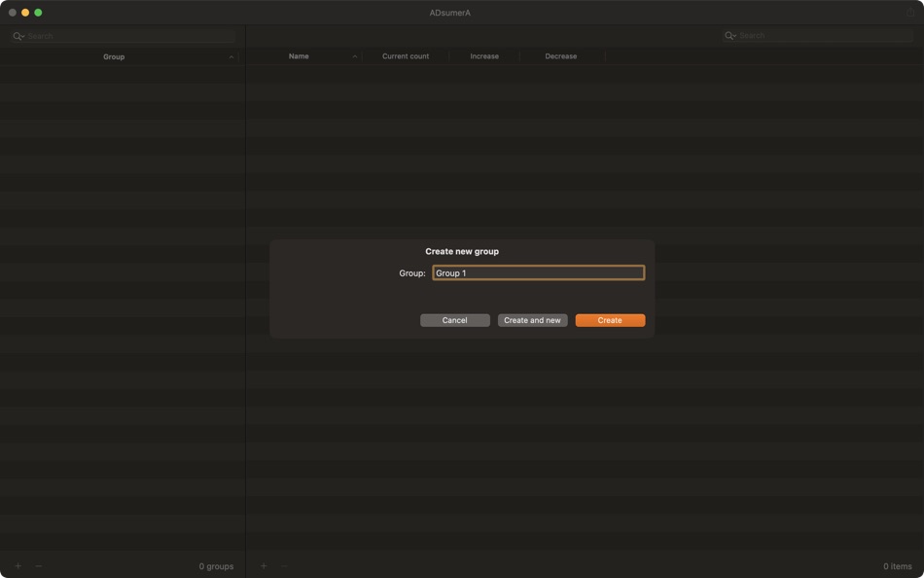Remove item with minus icon
This screenshot has height=578, width=924.
coord(284,566)
